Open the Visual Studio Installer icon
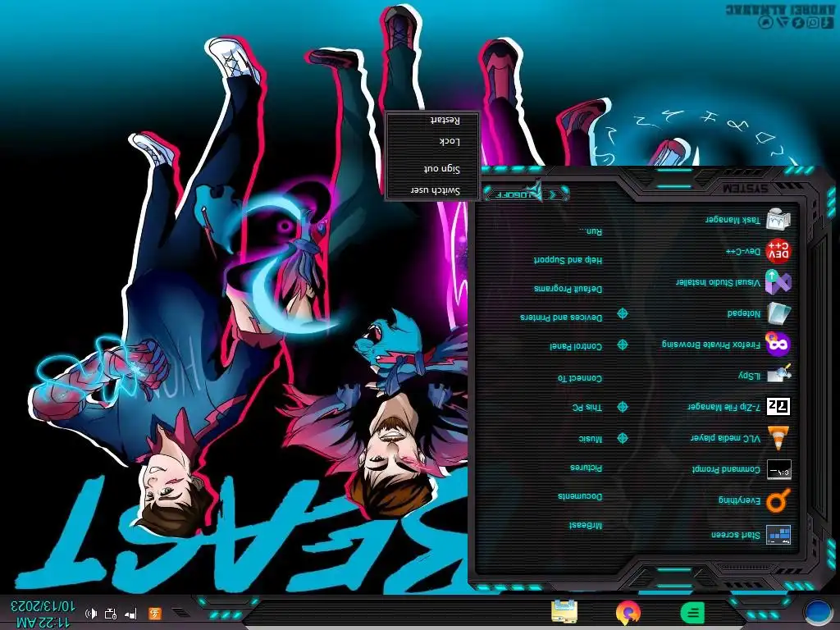Image resolution: width=840 pixels, height=630 pixels. (778, 282)
